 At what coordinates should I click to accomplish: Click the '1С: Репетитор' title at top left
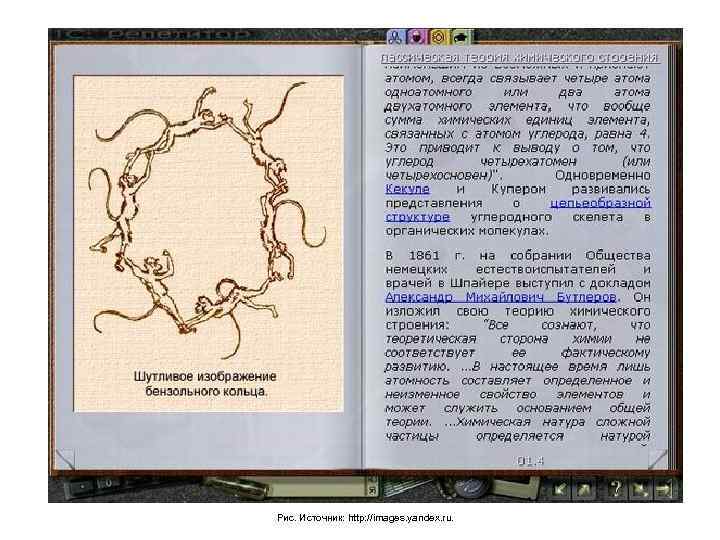point(155,35)
